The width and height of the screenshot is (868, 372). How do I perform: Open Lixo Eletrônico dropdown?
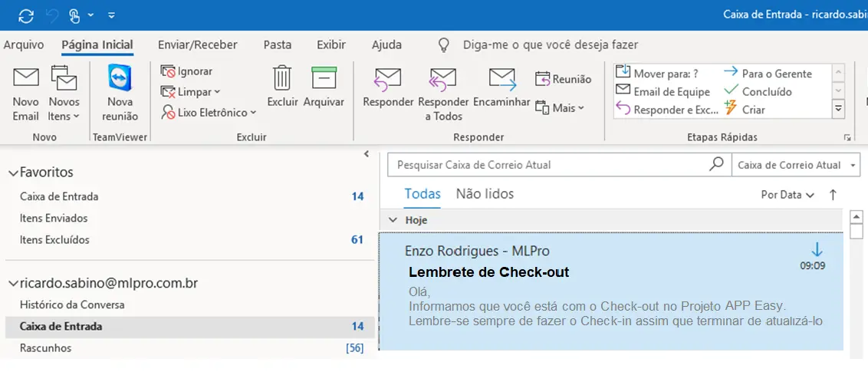tap(209, 113)
